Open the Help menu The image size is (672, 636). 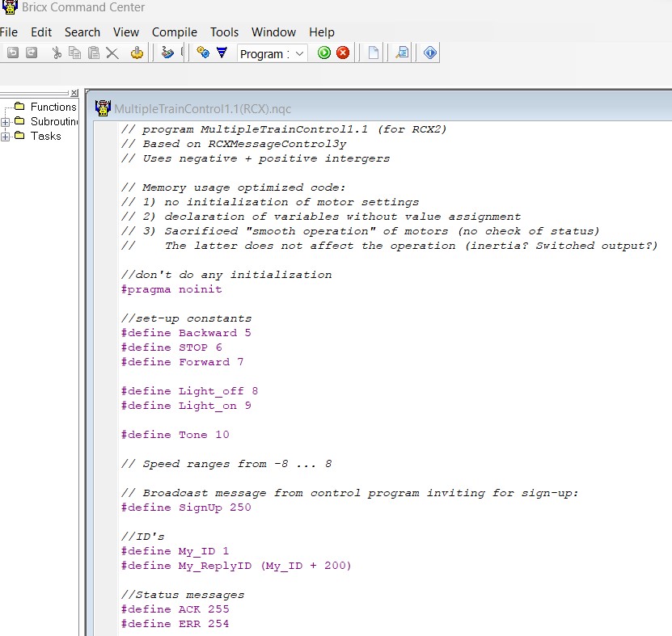pyautogui.click(x=321, y=32)
